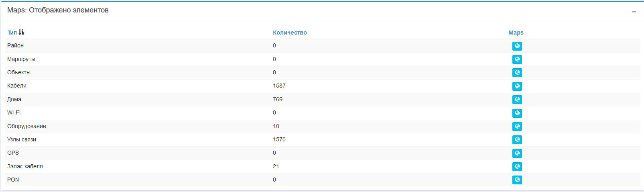Screen dimensions: 644x192
Task: Sort table by Количество column header
Action: [x=290, y=33]
